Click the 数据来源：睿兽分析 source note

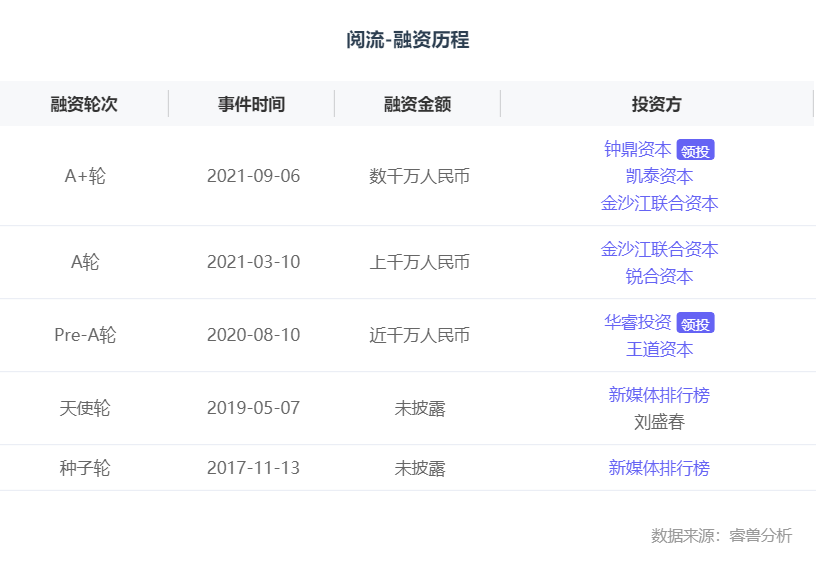point(721,535)
